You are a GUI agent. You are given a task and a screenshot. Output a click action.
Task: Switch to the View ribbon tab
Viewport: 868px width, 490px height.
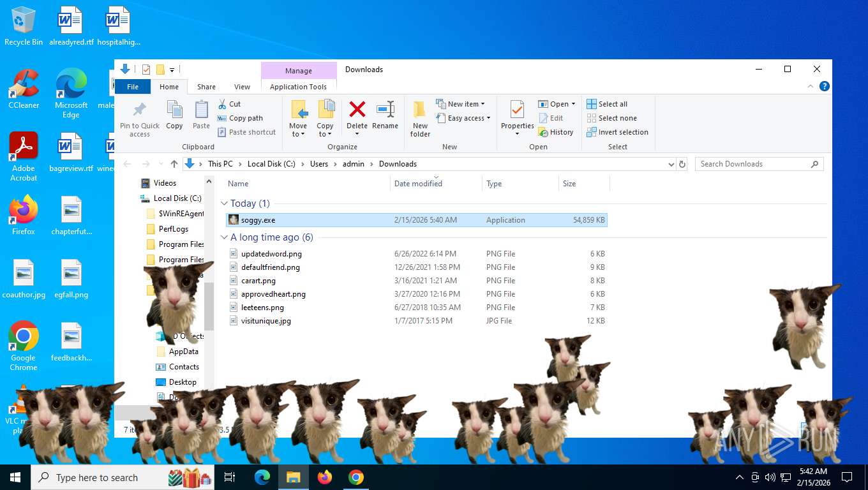click(242, 87)
